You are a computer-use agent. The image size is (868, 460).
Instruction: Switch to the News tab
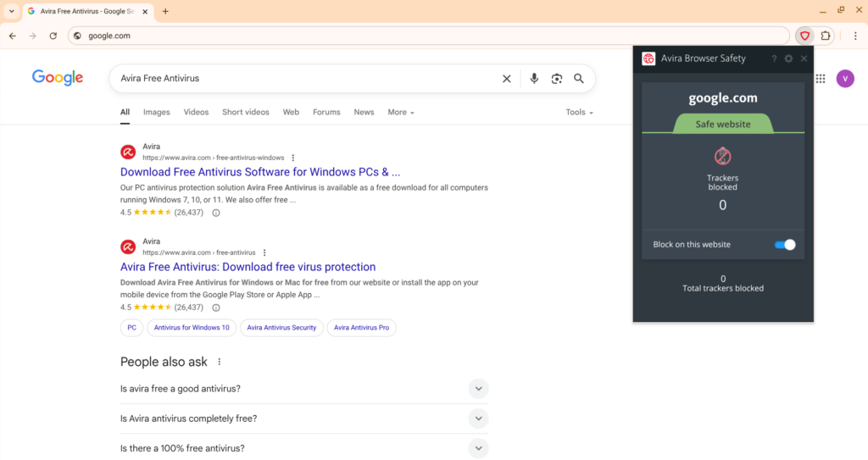point(364,113)
